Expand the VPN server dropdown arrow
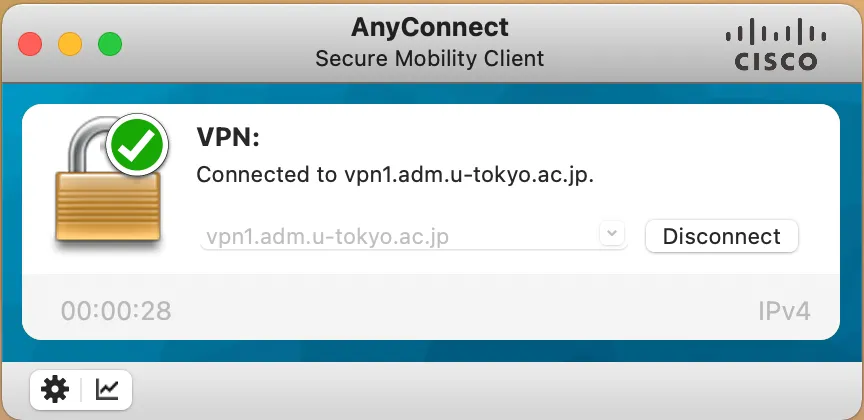The height and width of the screenshot is (420, 864). 612,235
